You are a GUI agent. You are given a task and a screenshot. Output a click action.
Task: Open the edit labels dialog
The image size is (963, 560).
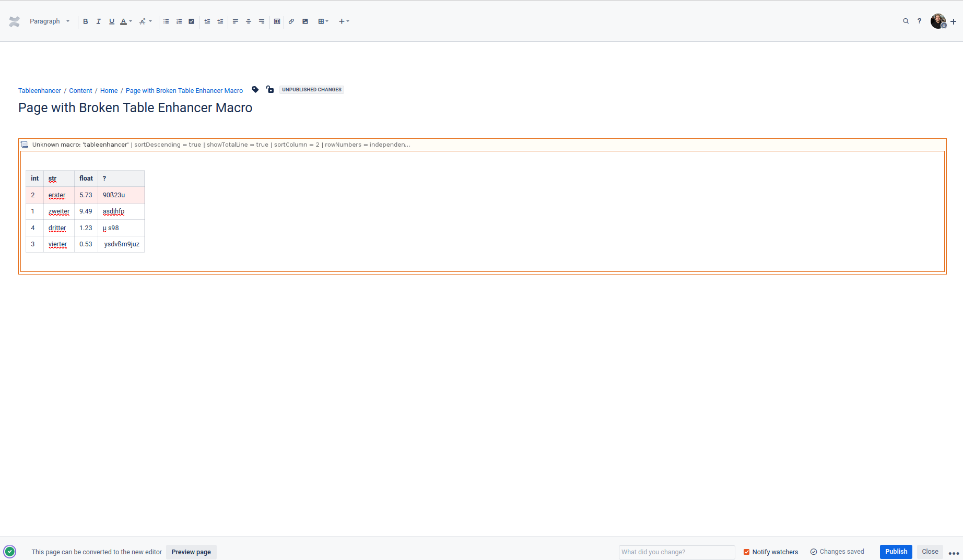[255, 90]
